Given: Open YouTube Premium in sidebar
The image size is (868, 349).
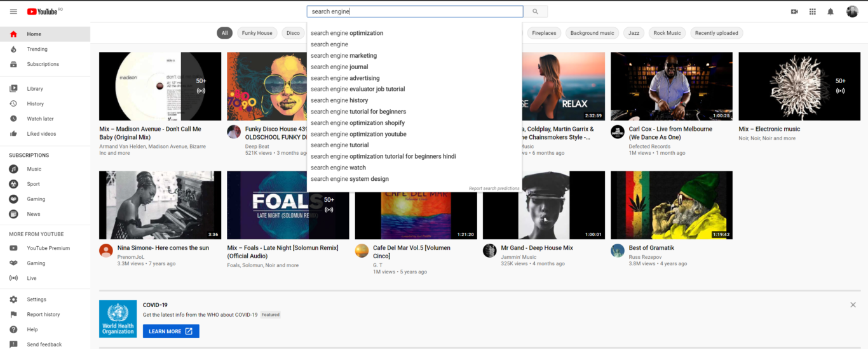Looking at the screenshot, I should 45,248.
